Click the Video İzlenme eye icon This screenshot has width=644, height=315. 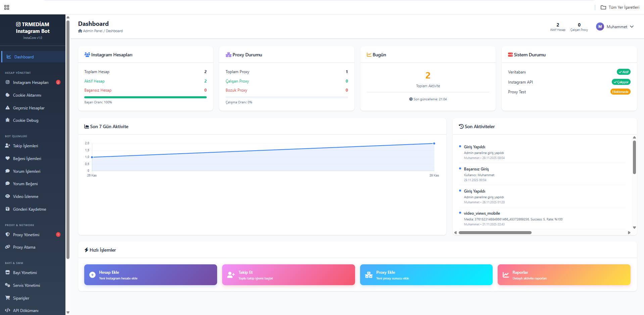click(x=7, y=196)
